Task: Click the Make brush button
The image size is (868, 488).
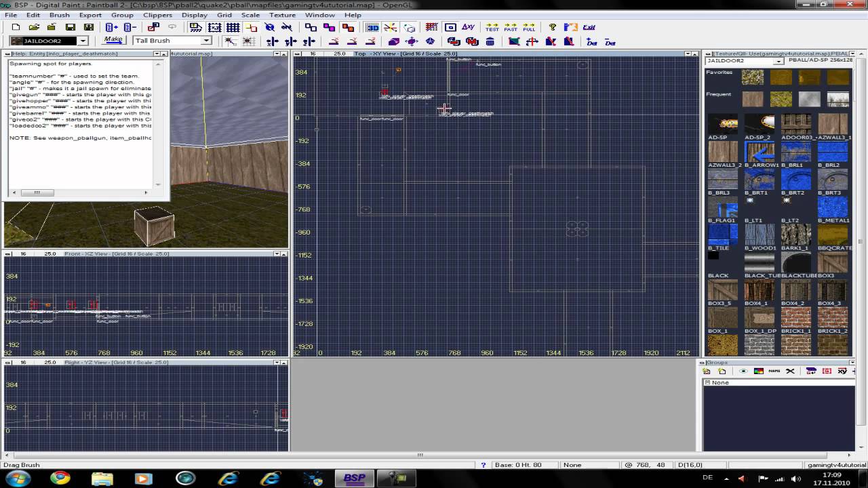Action: tap(113, 41)
